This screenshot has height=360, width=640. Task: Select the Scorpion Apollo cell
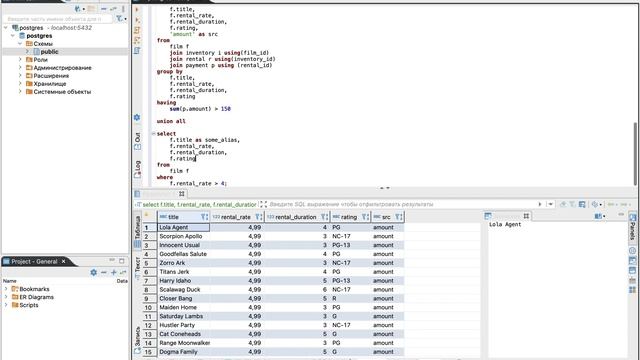[183, 236]
